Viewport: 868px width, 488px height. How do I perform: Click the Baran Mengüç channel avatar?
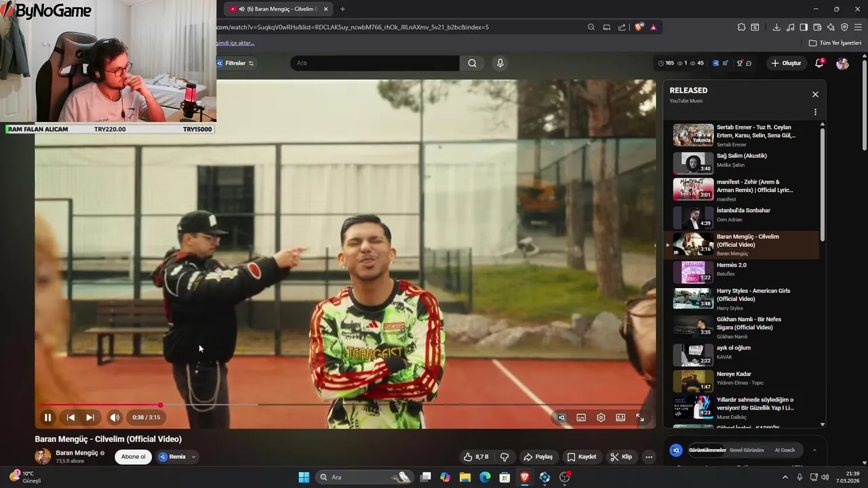(x=43, y=456)
